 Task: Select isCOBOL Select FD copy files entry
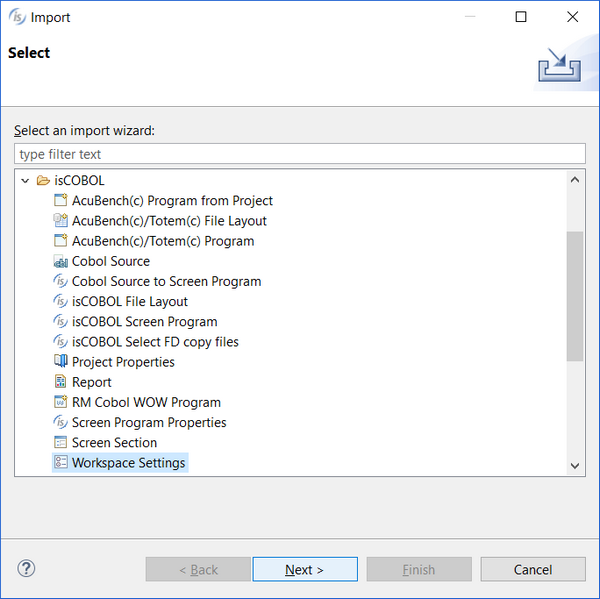[155, 342]
